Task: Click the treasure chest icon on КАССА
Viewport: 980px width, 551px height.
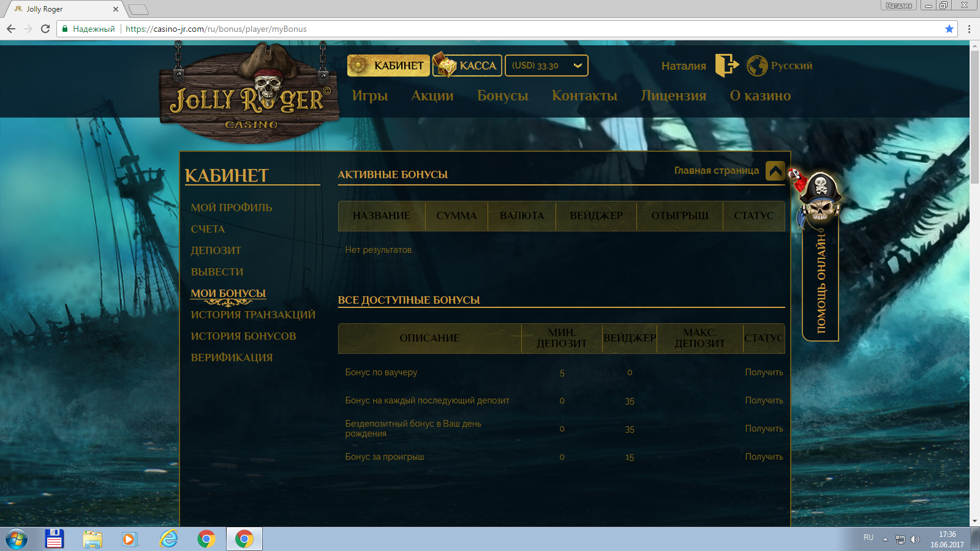Action: [445, 65]
